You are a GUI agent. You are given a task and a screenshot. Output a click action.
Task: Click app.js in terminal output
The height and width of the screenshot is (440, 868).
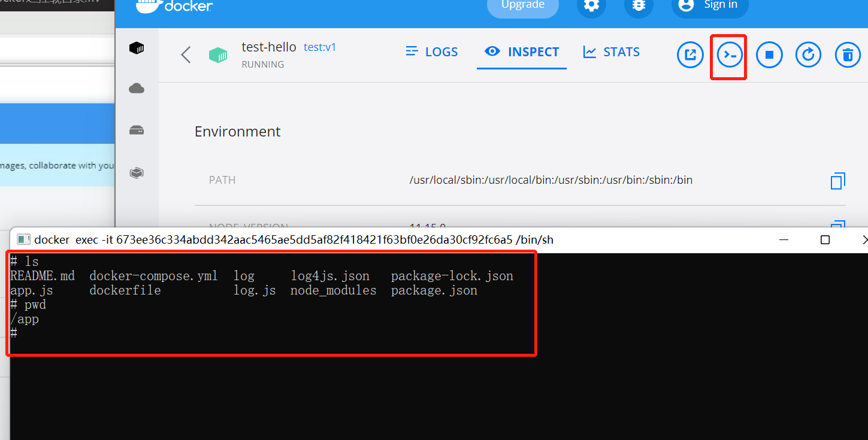click(x=32, y=290)
